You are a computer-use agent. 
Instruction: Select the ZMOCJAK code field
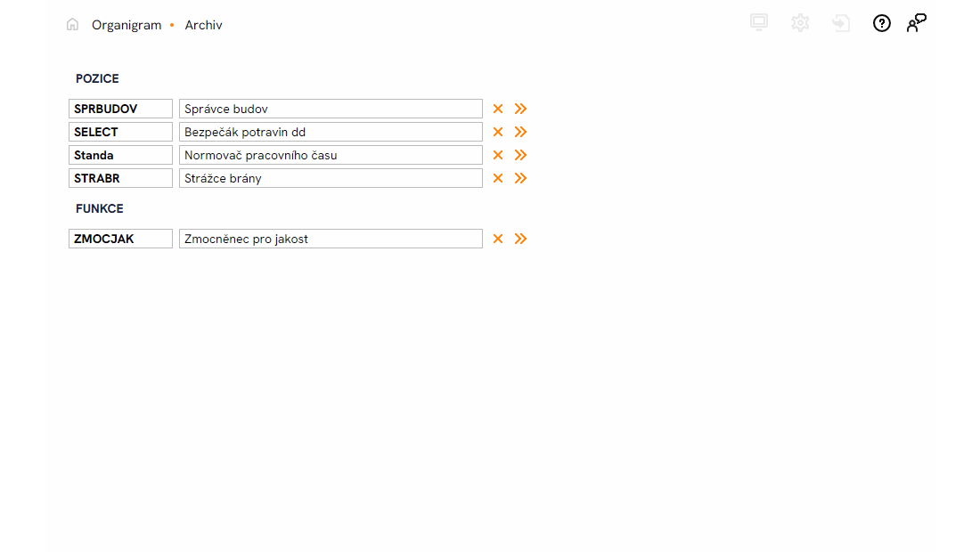120,239
